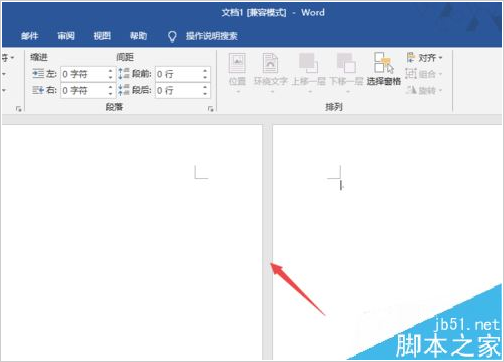Open the 旋转 (Rotate) dropdown

tap(424, 90)
